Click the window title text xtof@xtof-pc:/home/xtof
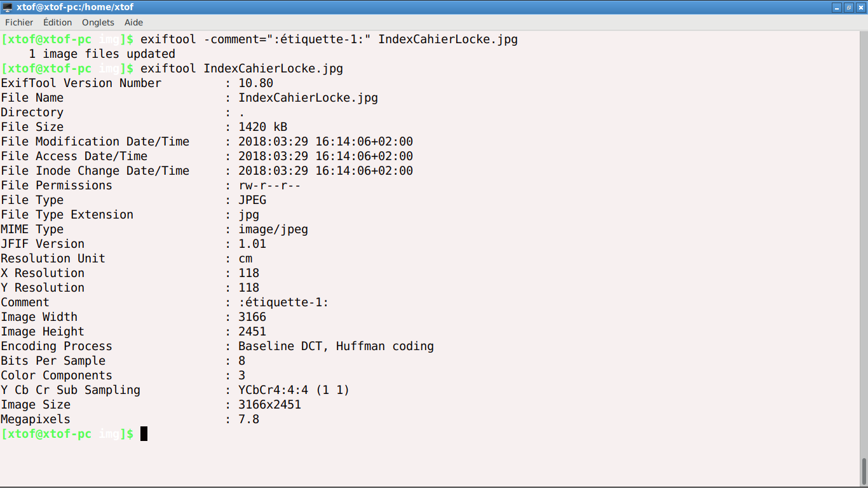868x488 pixels. click(x=75, y=7)
